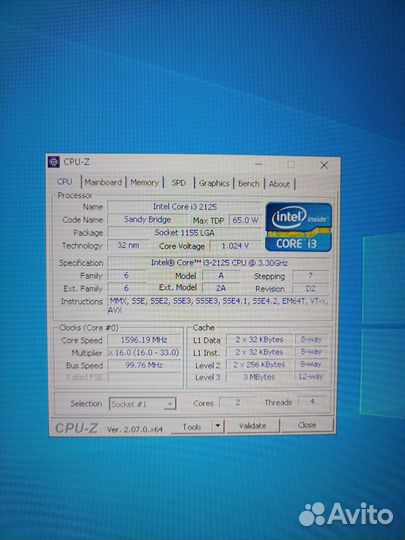Click the Level 3 value 3 MBytes
Viewport: 405px width, 540px height.
coord(259,377)
